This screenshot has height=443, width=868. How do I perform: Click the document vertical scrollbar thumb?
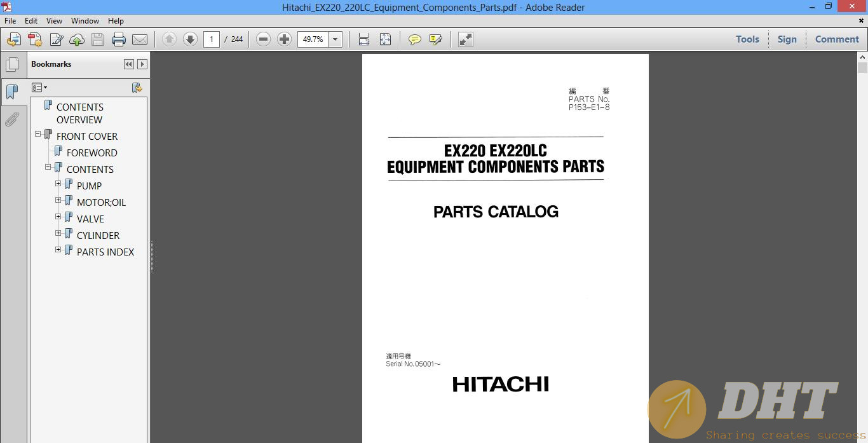tap(862, 68)
